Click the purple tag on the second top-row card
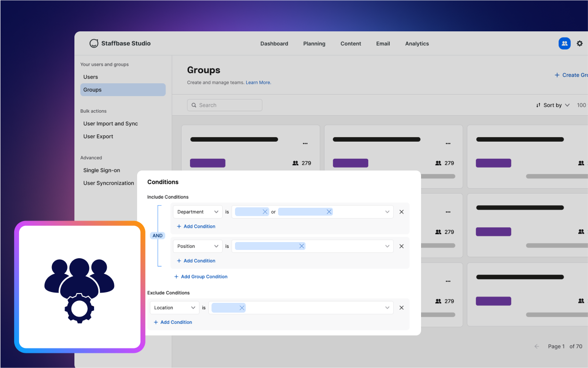The image size is (588, 368). (351, 163)
